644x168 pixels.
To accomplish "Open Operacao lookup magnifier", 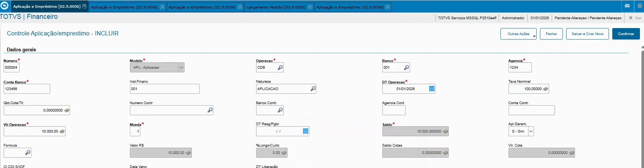I will point(280,68).
